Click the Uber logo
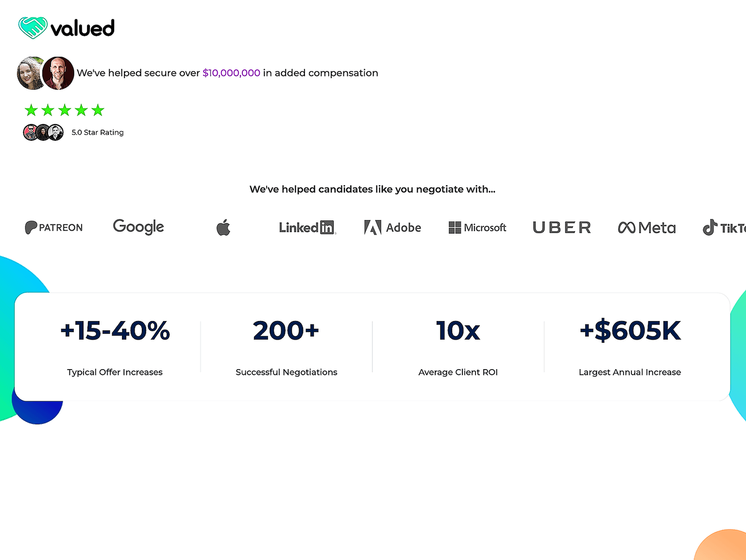Viewport: 746px width, 560px height. click(x=562, y=227)
